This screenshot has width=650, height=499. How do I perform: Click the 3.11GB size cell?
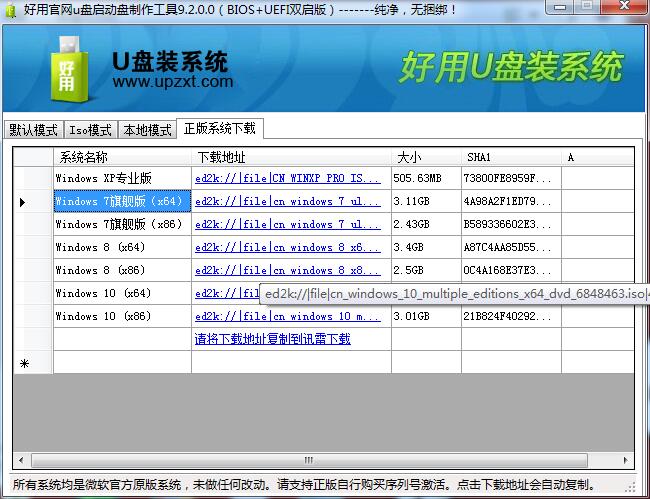426,201
